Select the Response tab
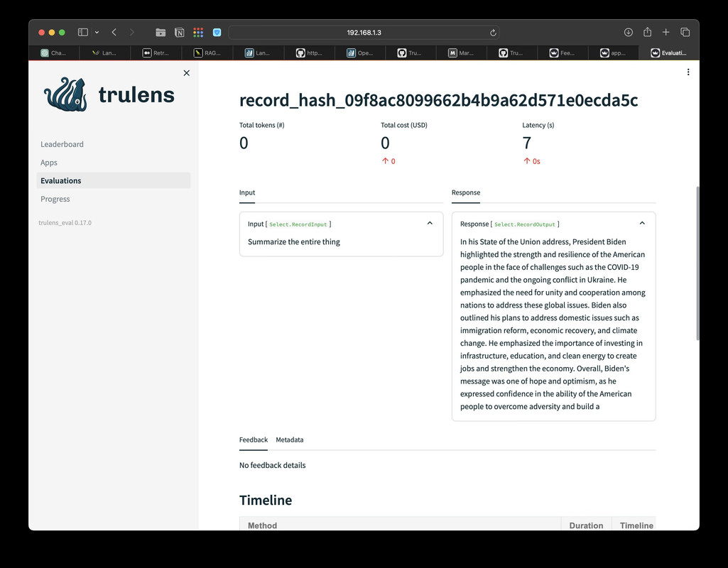 [x=466, y=192]
